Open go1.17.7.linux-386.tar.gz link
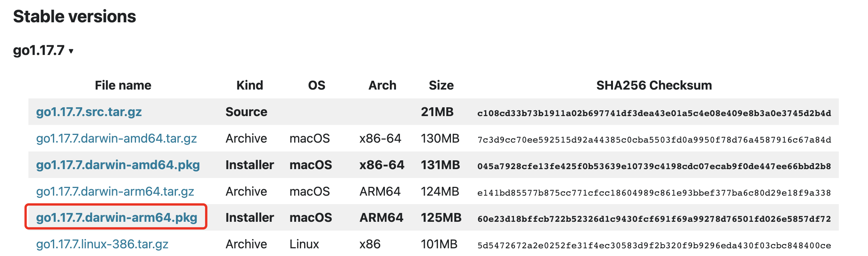The width and height of the screenshot is (868, 256). point(102,244)
